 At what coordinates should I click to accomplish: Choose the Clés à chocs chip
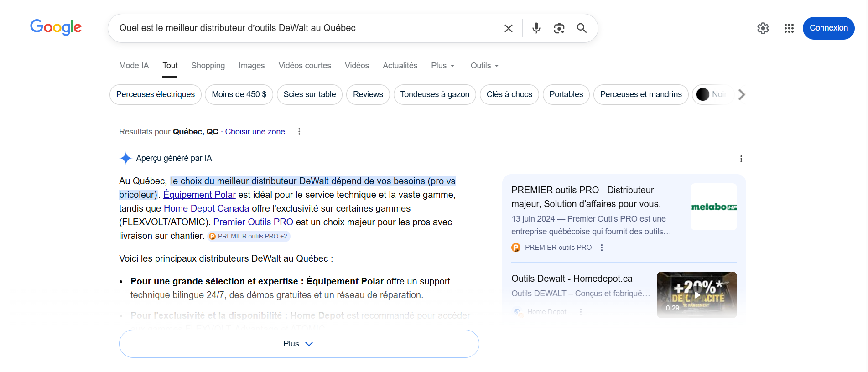tap(509, 94)
